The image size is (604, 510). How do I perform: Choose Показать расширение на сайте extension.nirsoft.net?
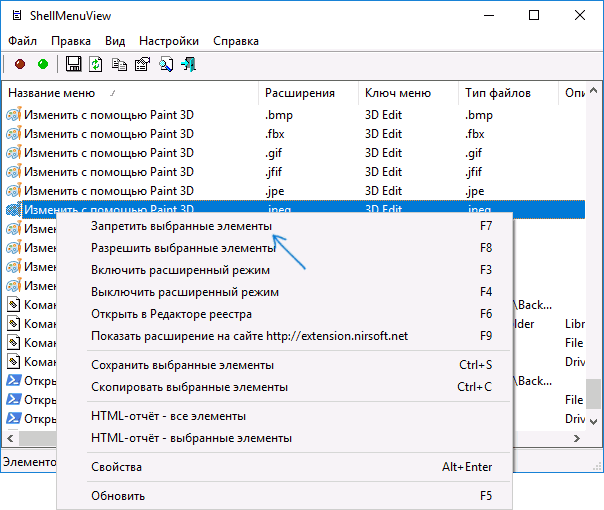pos(284,336)
